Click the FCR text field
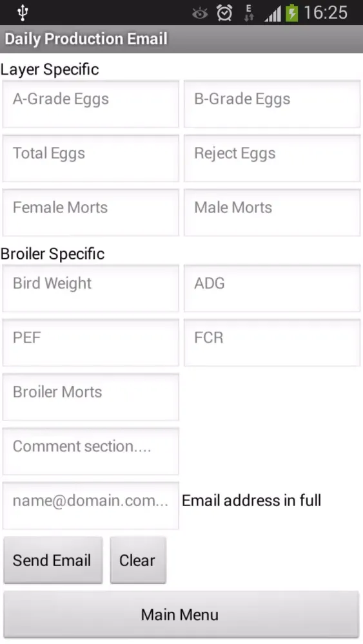This screenshot has height=644, width=363. [x=272, y=342]
